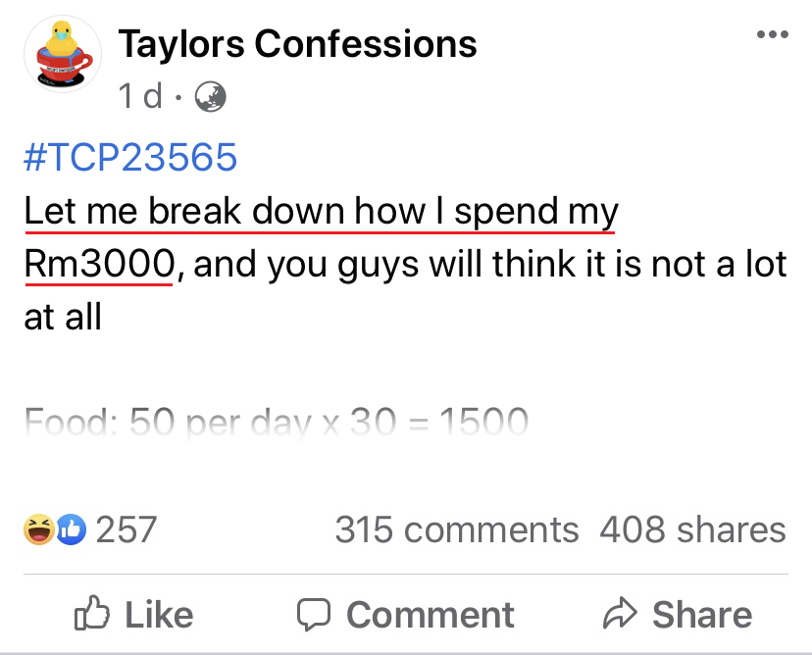Open the 315 comments link
The width and height of the screenshot is (812, 655).
[x=456, y=529]
